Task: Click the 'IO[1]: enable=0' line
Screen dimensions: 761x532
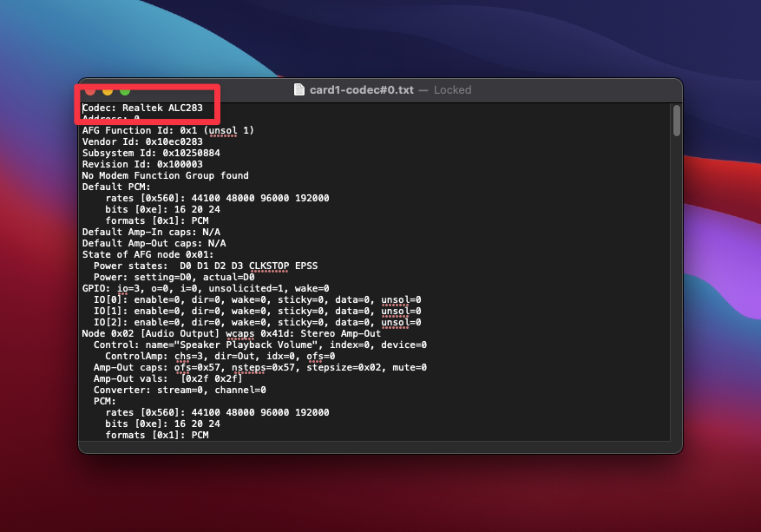Action: tap(257, 311)
